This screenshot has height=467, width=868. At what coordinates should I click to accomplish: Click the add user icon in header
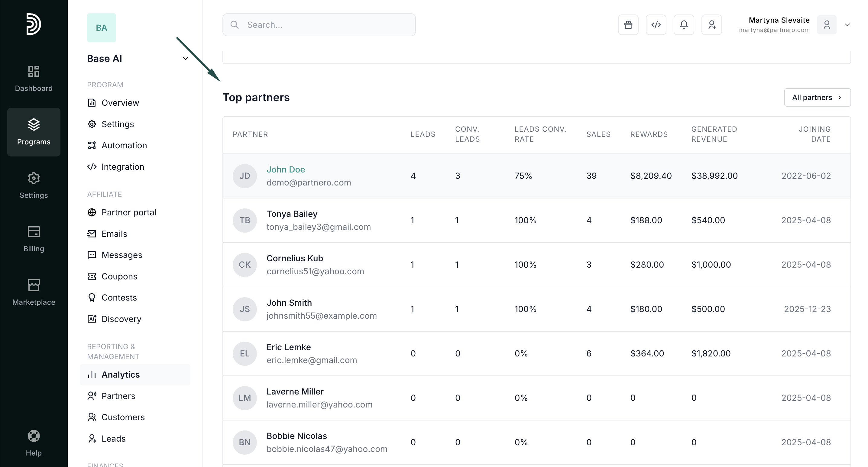coord(712,24)
